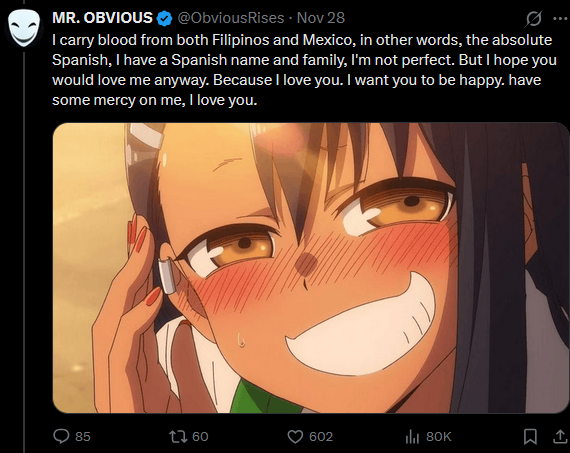Image resolution: width=570 pixels, height=453 pixels.
Task: Bookmark this post
Action: (x=530, y=437)
